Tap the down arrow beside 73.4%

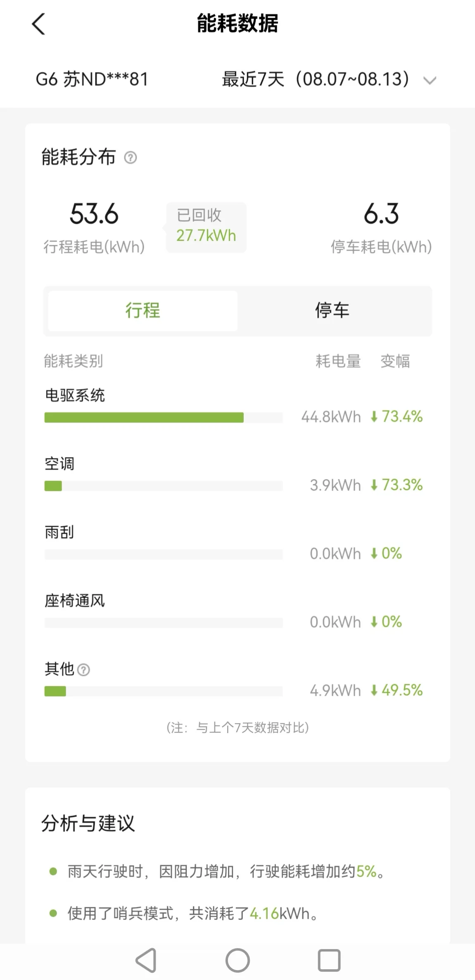click(374, 417)
